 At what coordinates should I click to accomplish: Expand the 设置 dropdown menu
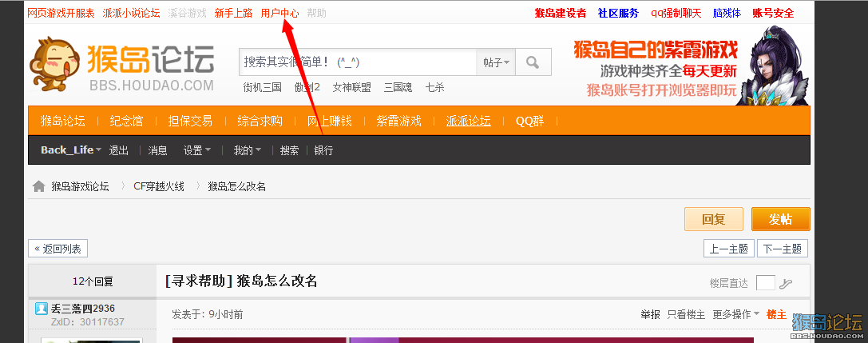click(x=197, y=150)
